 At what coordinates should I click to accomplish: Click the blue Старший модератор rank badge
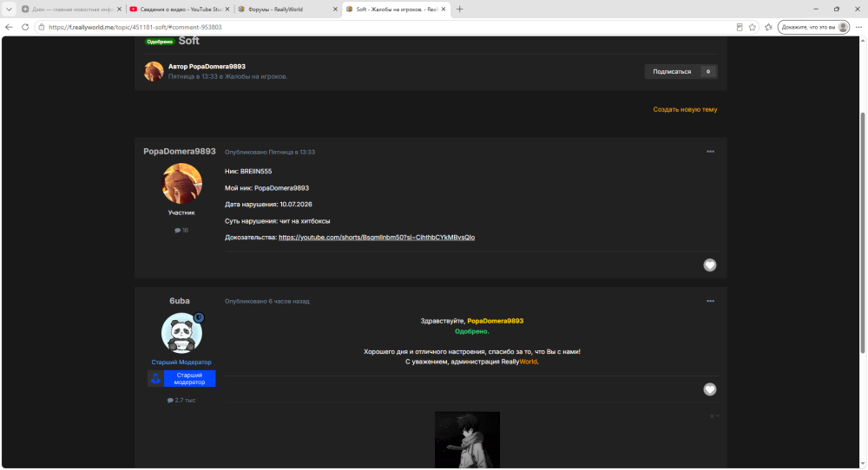(181, 378)
